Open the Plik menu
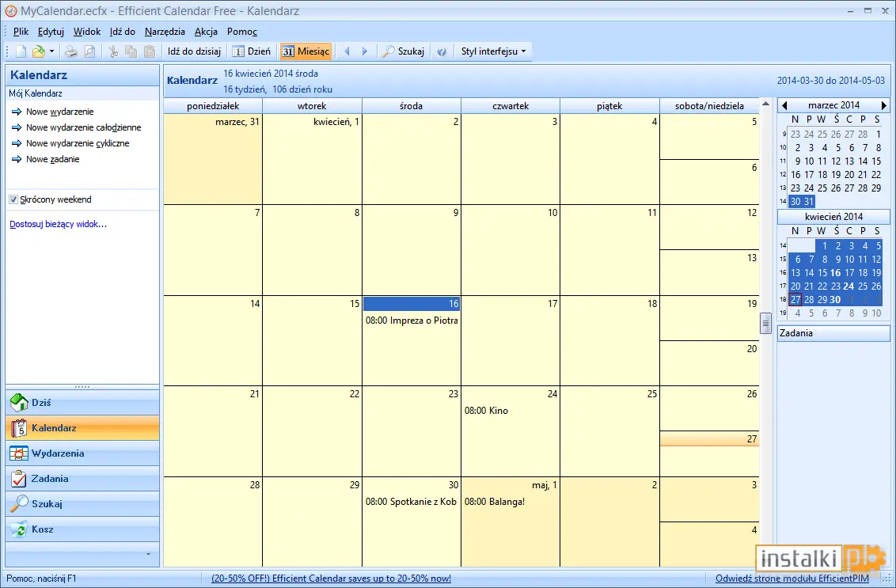896x588 pixels. coord(21,32)
